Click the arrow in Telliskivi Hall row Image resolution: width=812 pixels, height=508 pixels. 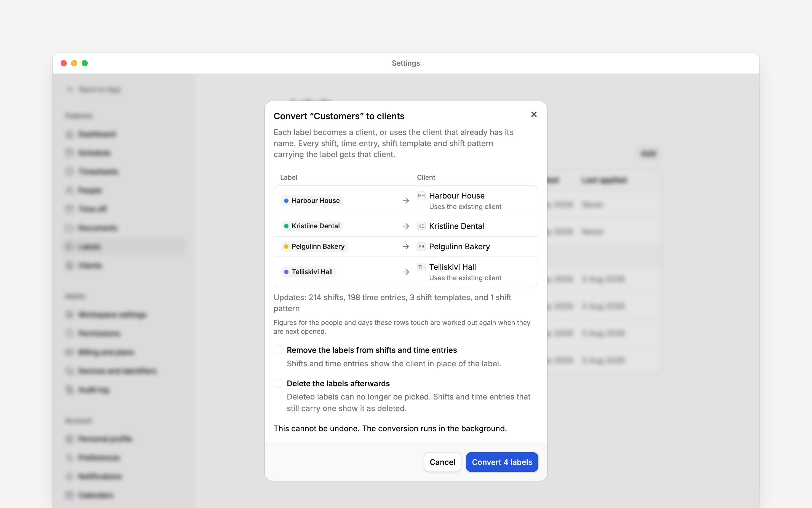[x=406, y=272]
